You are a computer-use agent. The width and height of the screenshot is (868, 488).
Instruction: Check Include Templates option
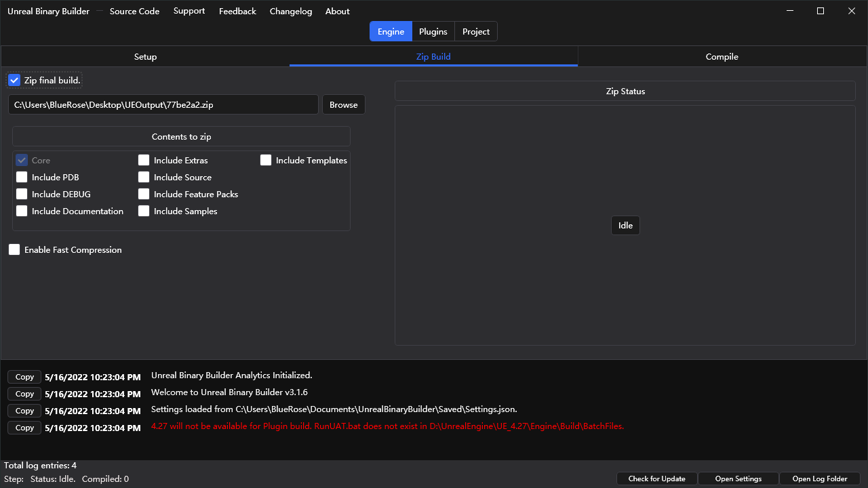(x=266, y=161)
